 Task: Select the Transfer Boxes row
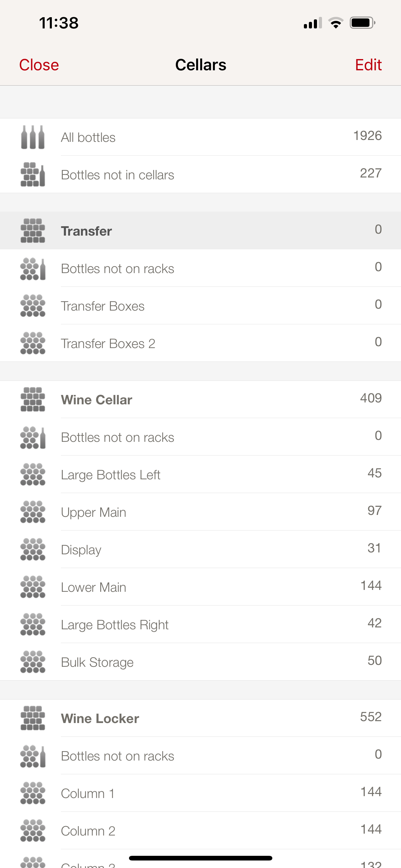[x=103, y=306]
